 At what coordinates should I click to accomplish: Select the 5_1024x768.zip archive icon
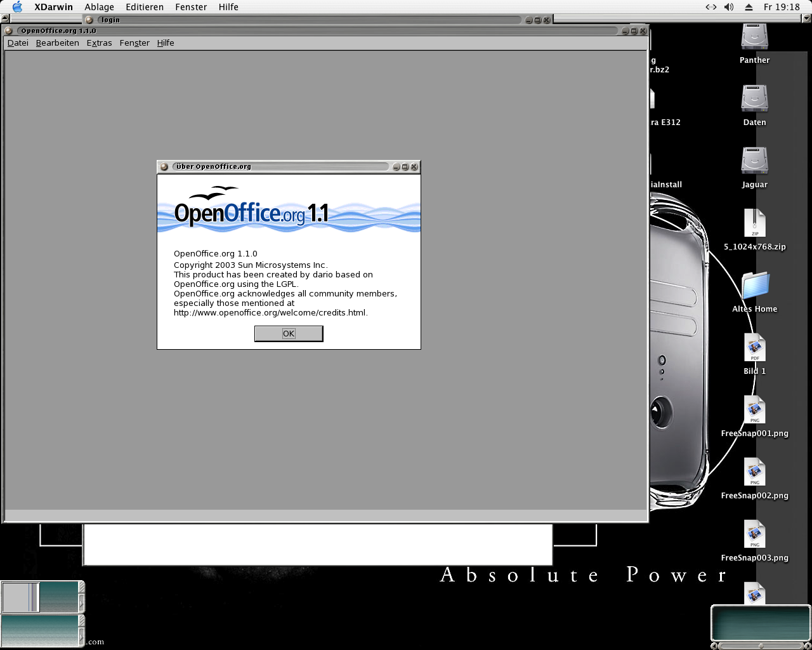click(x=754, y=223)
